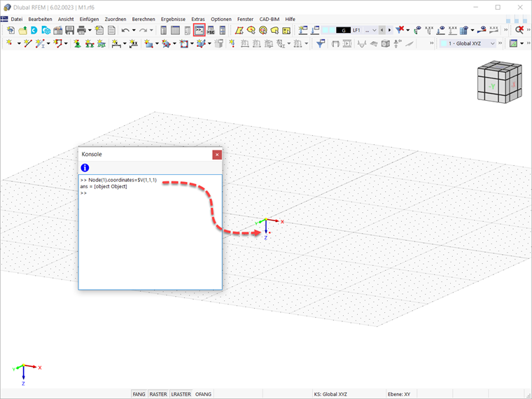This screenshot has height=399, width=532.
Task: Click the New line tool icon
Action: click(28, 43)
